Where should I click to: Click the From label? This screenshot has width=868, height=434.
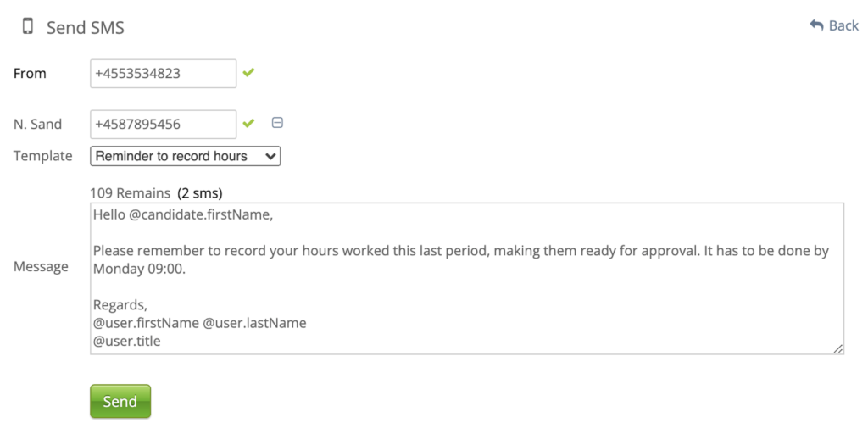[30, 74]
